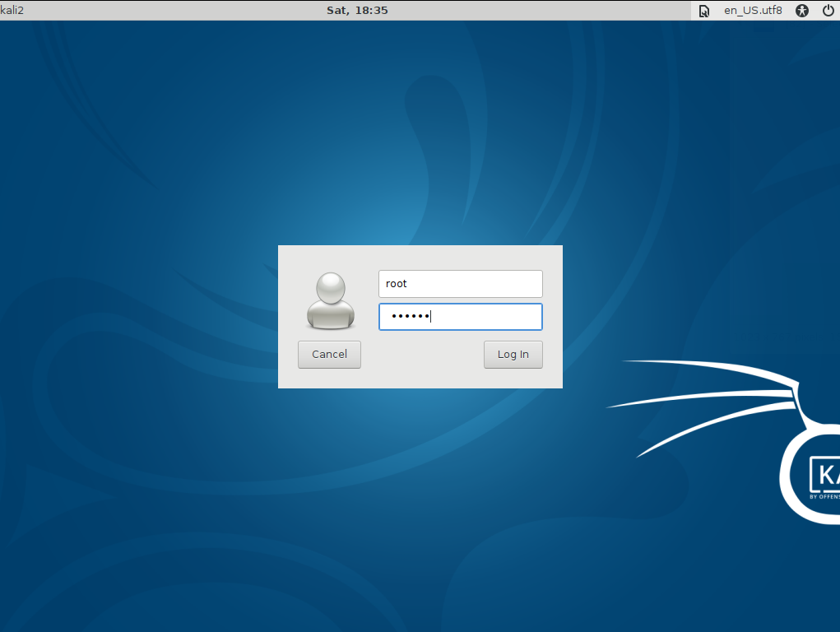Image resolution: width=840 pixels, height=632 pixels.
Task: Open the en_US.utf8 language menu
Action: pyautogui.click(x=753, y=10)
